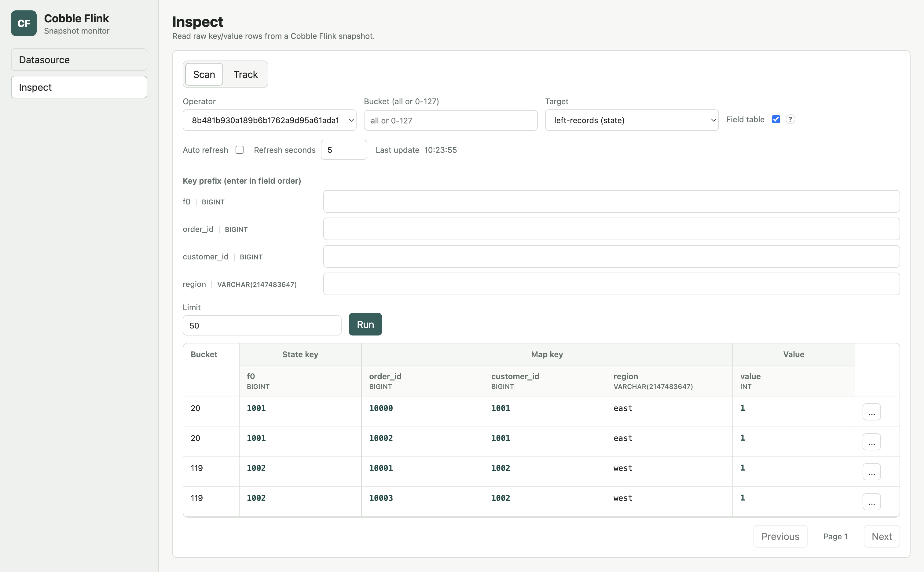
Task: Go to the Previous page
Action: (x=780, y=537)
